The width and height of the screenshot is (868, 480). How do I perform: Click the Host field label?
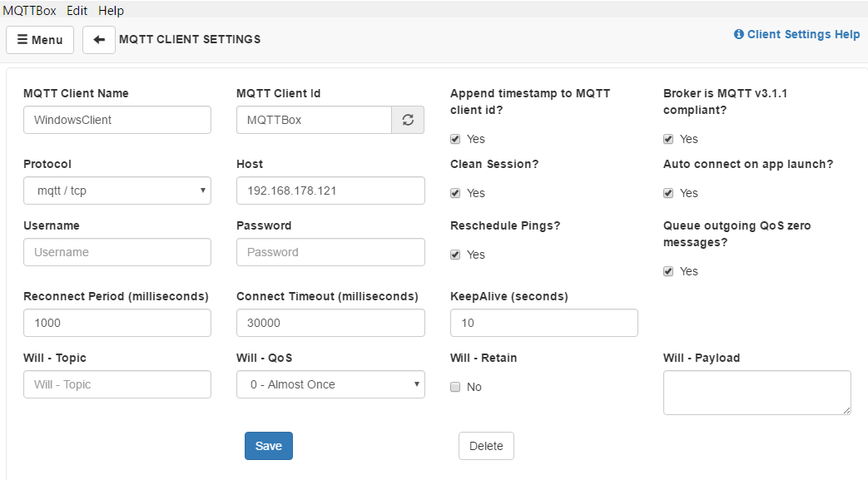tap(250, 164)
